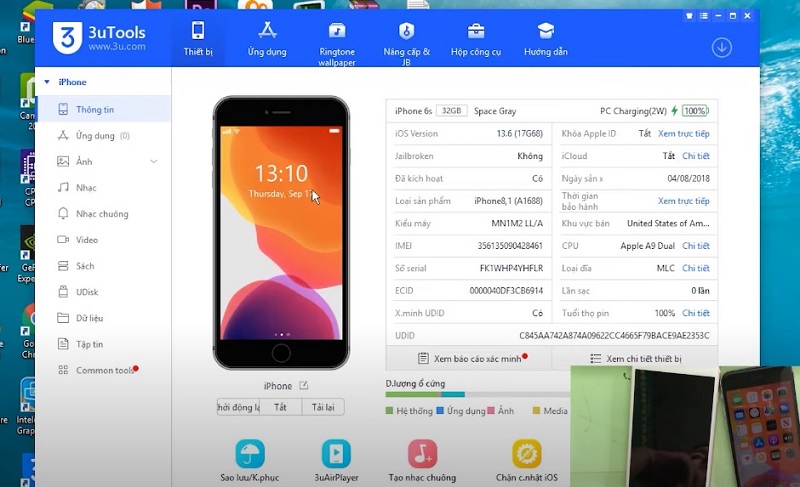Click Chi tiết link in the Loại đĩa row

[x=696, y=268]
